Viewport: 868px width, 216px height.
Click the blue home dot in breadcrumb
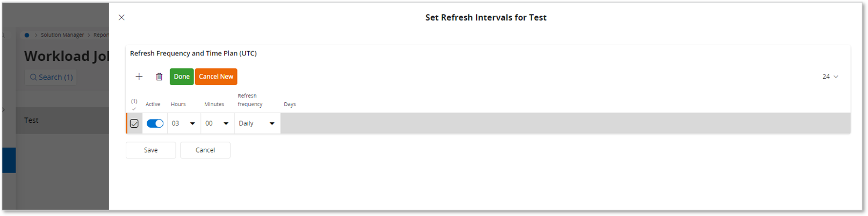(27, 35)
